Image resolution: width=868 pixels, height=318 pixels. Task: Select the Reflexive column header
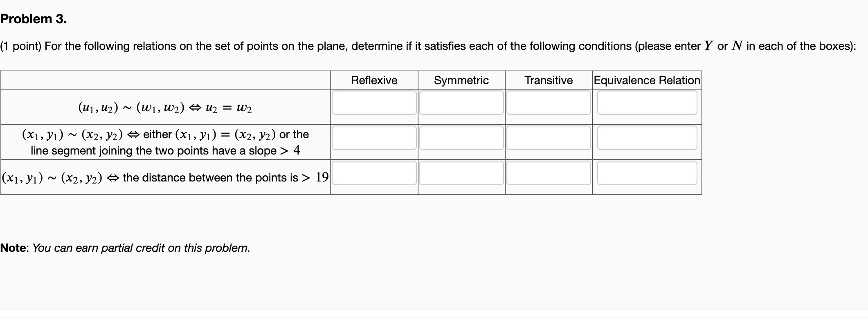coord(374,80)
